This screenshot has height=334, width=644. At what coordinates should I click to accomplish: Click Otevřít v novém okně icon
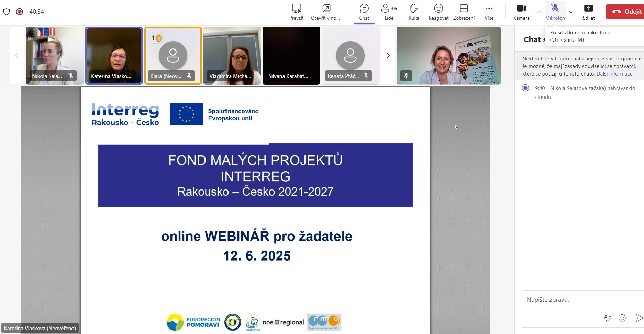coord(325,12)
